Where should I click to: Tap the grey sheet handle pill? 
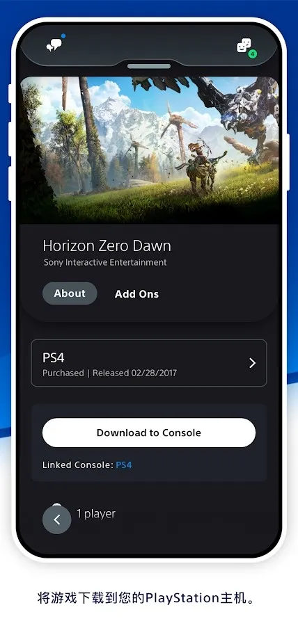pos(149,66)
